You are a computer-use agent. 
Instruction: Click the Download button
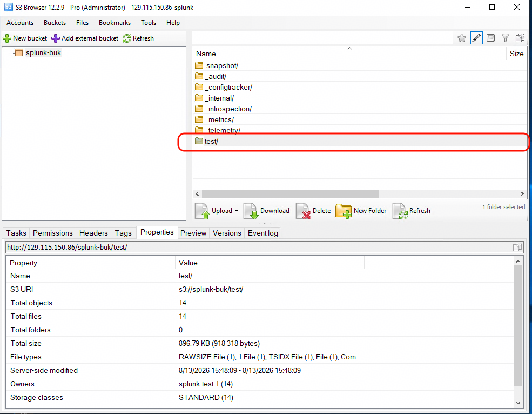266,211
